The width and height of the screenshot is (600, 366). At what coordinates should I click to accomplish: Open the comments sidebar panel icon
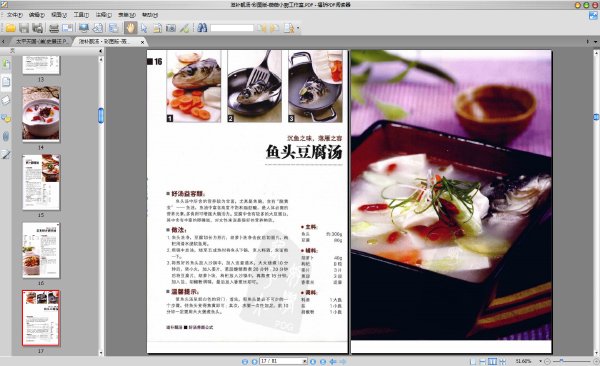click(x=6, y=118)
